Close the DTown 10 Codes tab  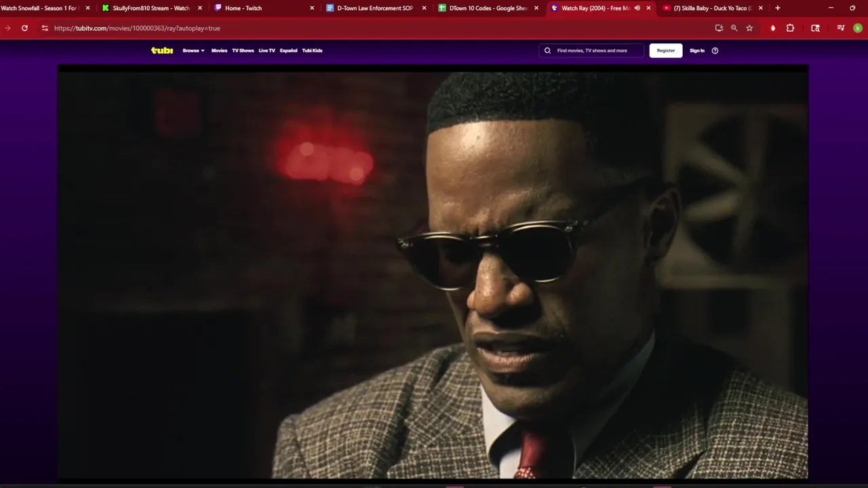point(536,8)
